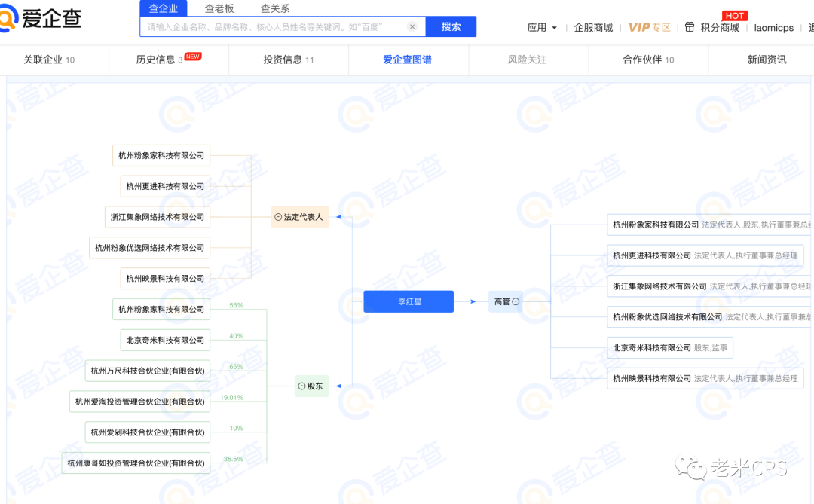814x504 pixels.
Task: Switch to the 查企业 search tab
Action: point(164,8)
